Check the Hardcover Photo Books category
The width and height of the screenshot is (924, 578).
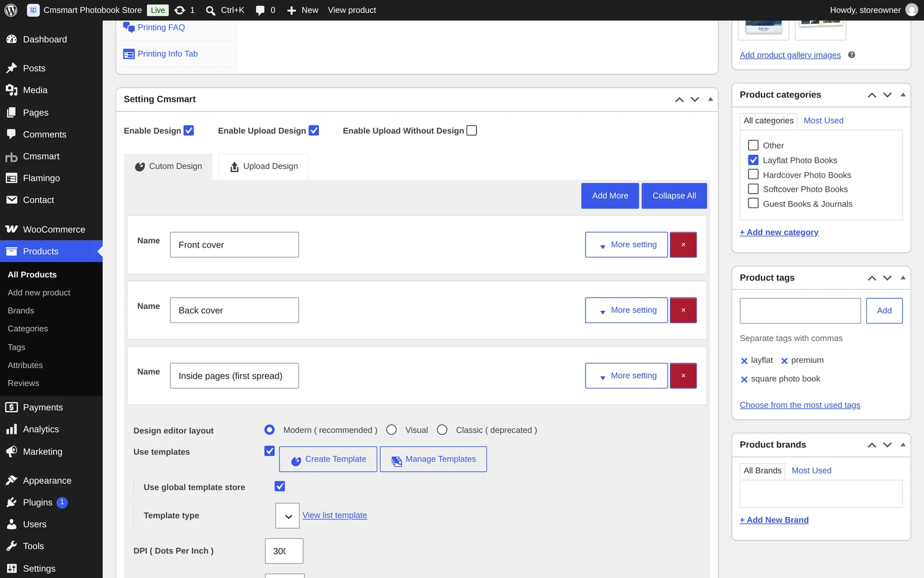[753, 175]
